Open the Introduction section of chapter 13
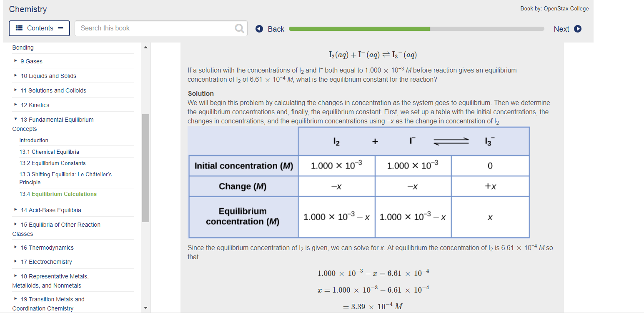The width and height of the screenshot is (644, 313). tap(34, 140)
